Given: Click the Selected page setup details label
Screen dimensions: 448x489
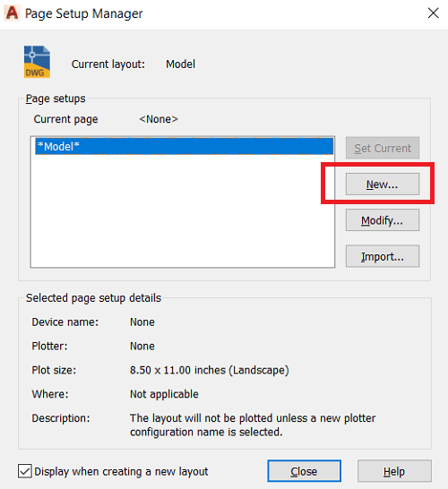Looking at the screenshot, I should coord(93,298).
